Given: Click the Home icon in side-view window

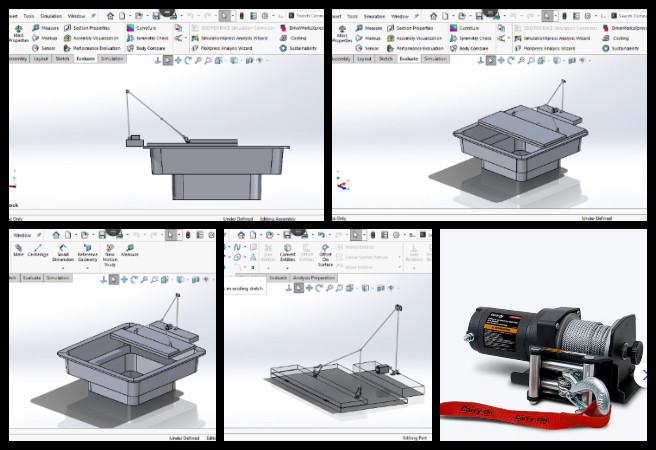Looking at the screenshot, I should [x=110, y=16].
